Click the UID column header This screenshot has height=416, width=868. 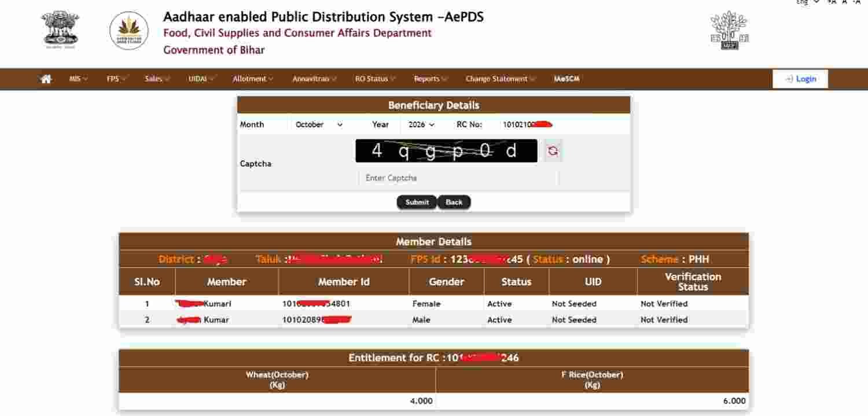click(x=593, y=282)
